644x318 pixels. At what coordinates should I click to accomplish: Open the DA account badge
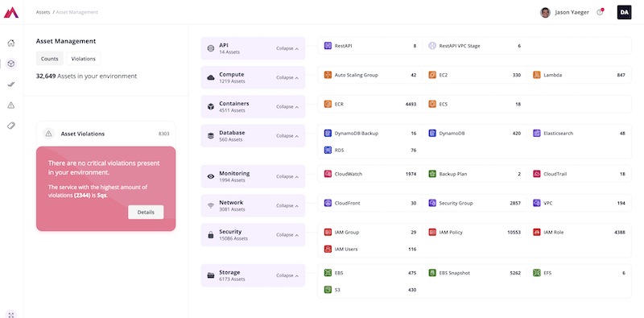point(625,12)
